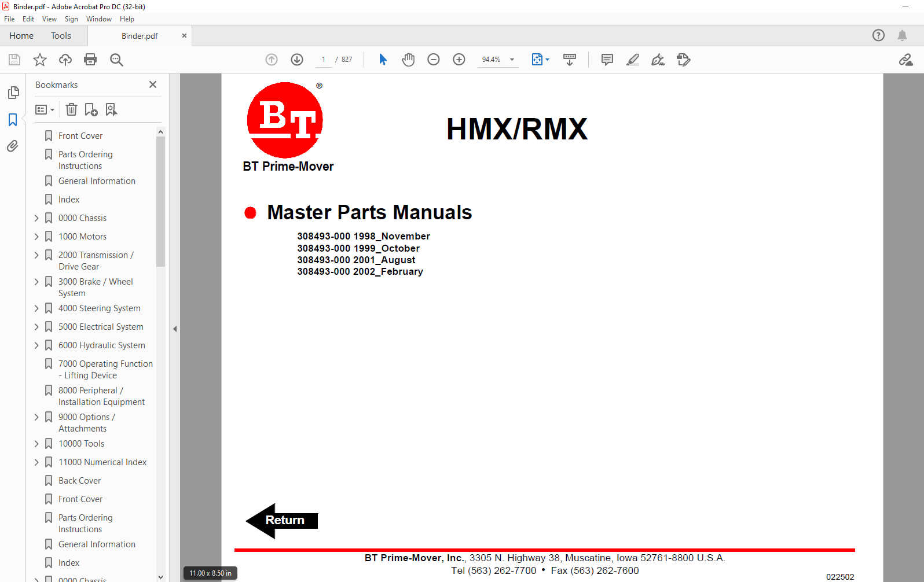Zoom in with the plus button

(459, 60)
